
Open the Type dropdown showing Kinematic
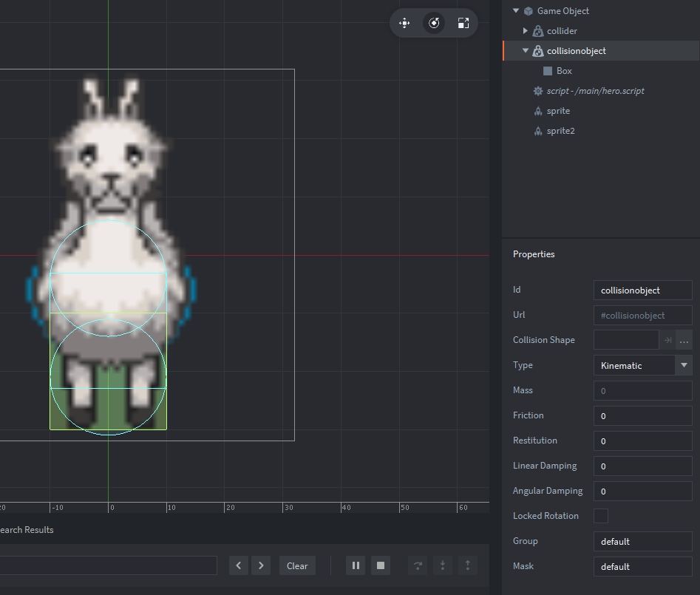643,365
